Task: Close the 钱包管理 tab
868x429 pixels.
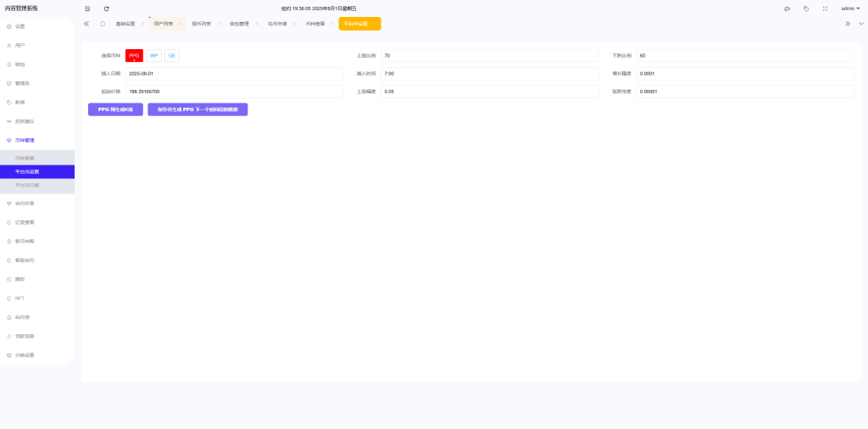Action: tap(257, 24)
